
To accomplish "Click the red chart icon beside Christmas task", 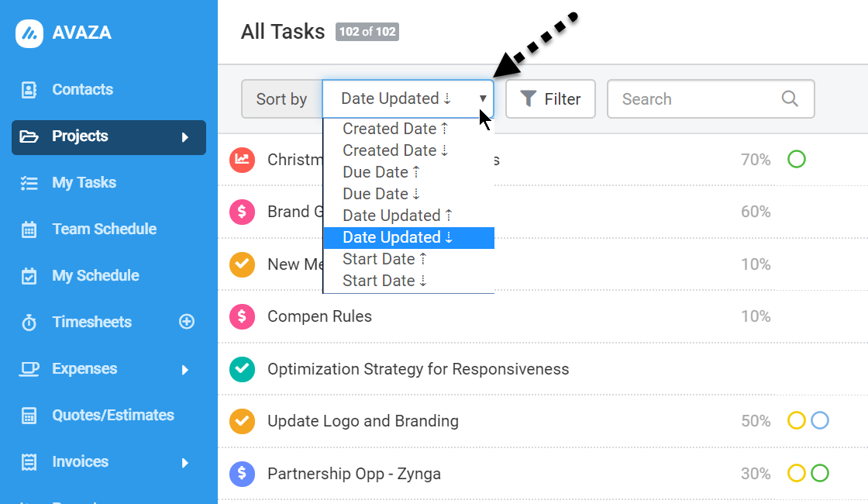I will click(x=242, y=160).
